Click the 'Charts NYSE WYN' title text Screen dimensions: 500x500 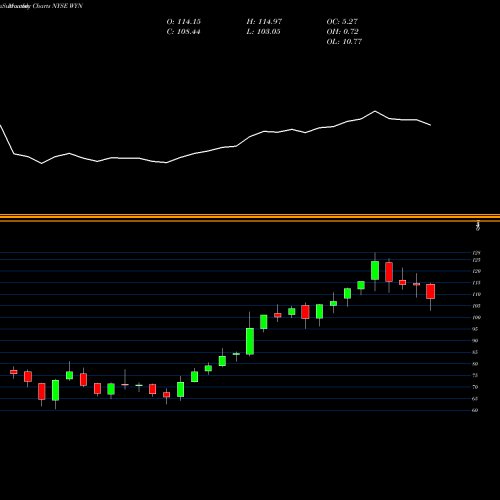pos(57,6)
